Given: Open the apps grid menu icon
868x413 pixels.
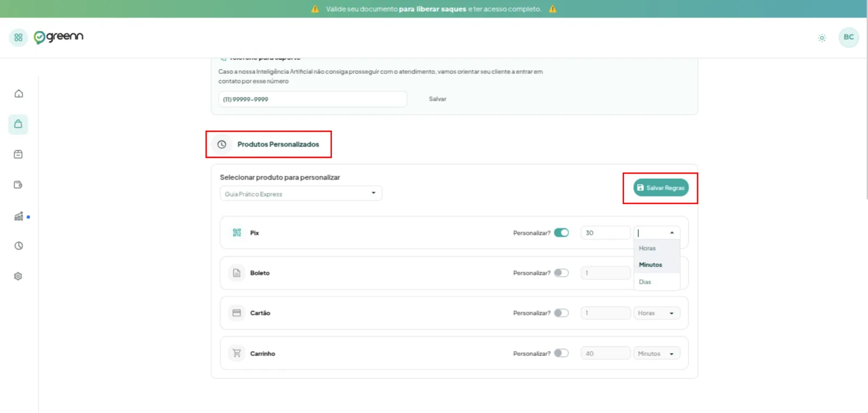Looking at the screenshot, I should click(x=18, y=37).
